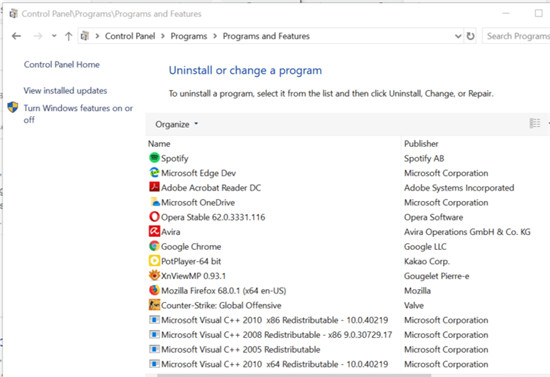Image resolution: width=550 pixels, height=377 pixels.
Task: Select the Avira program icon
Action: (154, 231)
